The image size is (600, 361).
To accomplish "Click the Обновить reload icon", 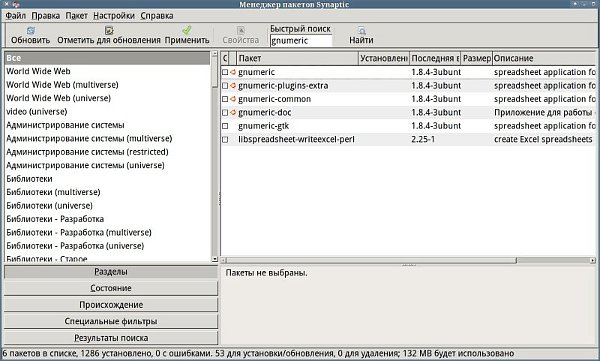I will (31, 30).
